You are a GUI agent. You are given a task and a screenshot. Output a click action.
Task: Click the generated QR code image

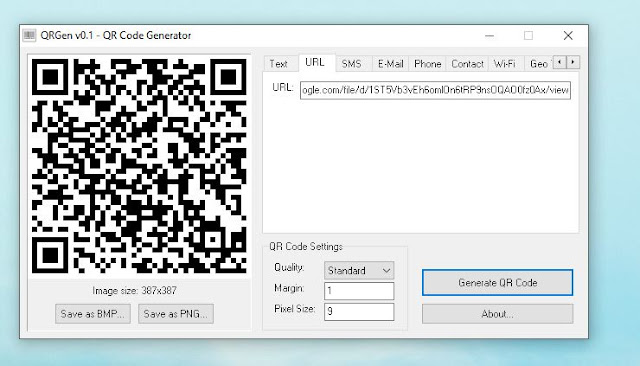[x=139, y=166]
